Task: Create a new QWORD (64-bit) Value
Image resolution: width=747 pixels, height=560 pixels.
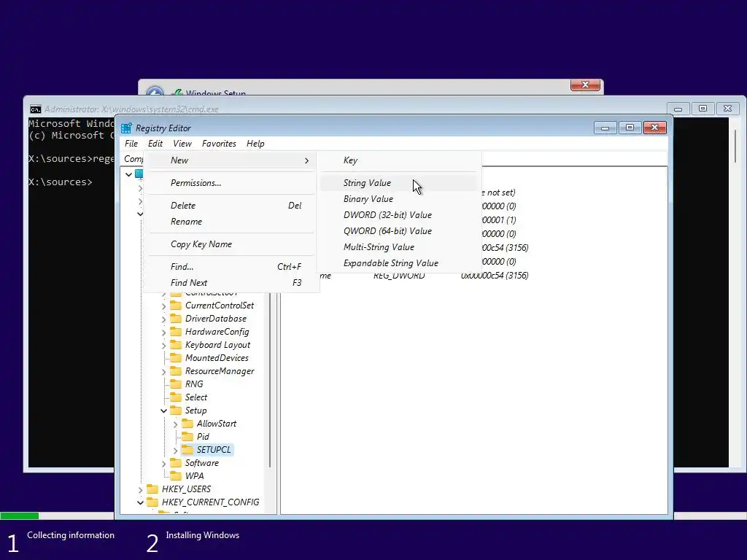Action: pos(399,231)
